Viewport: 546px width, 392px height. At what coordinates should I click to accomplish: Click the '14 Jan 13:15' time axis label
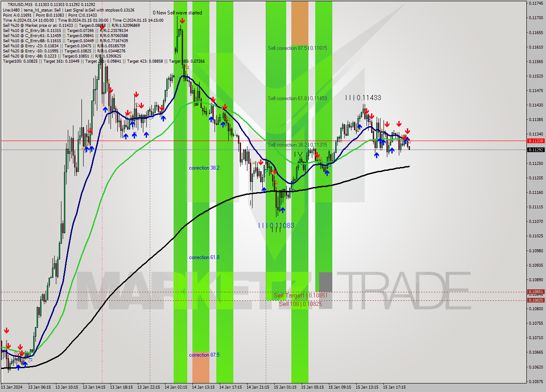(203, 387)
